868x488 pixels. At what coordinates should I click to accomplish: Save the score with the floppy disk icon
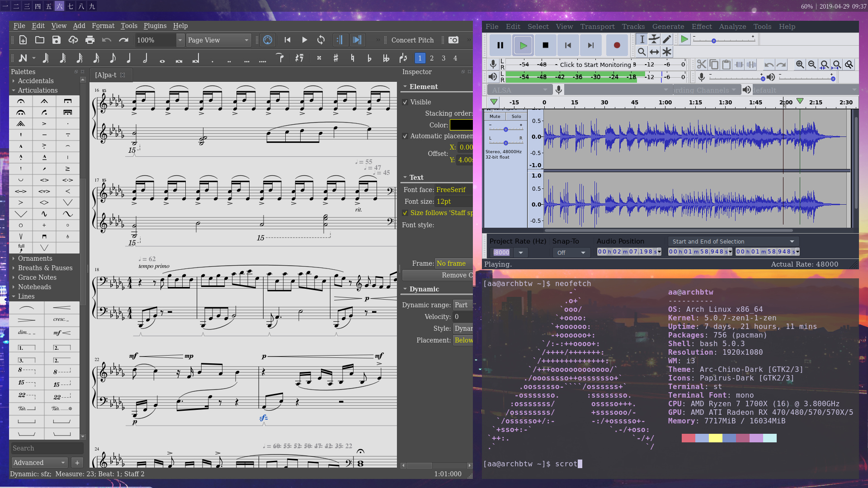(57, 40)
